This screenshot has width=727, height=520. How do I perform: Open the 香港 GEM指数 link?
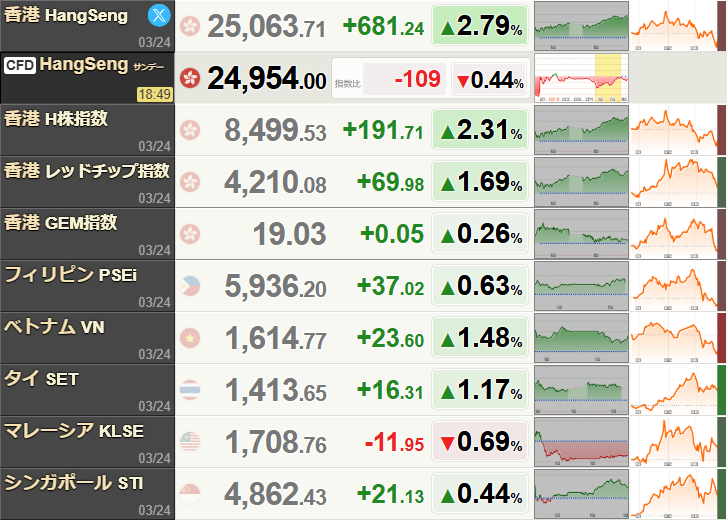[61, 223]
